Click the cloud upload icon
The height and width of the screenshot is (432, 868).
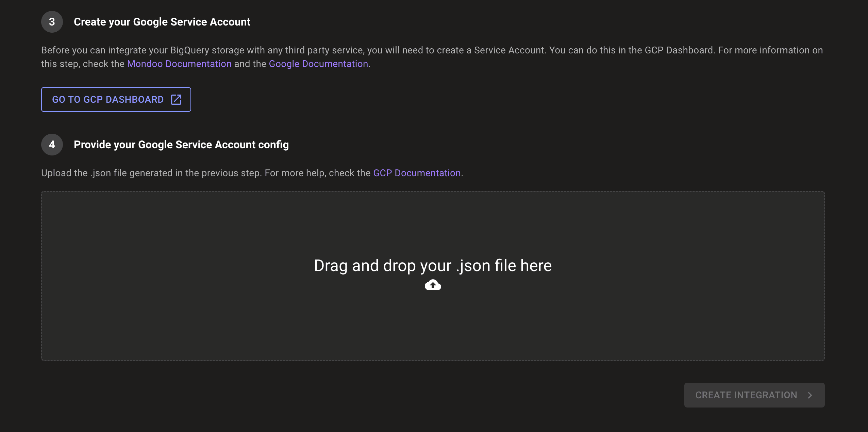[433, 285]
